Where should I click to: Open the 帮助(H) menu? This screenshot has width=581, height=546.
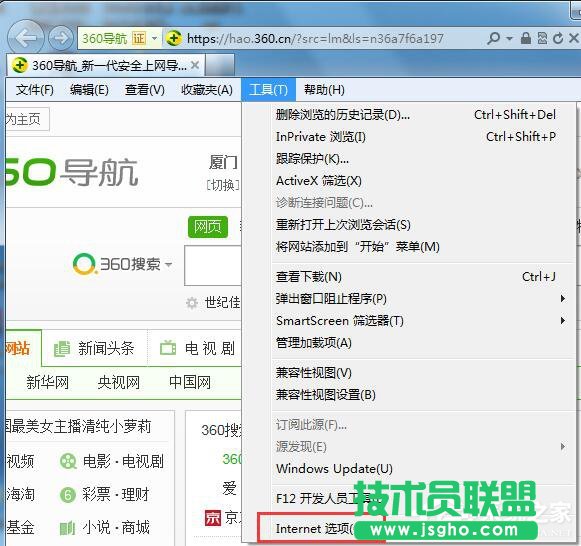(x=324, y=90)
